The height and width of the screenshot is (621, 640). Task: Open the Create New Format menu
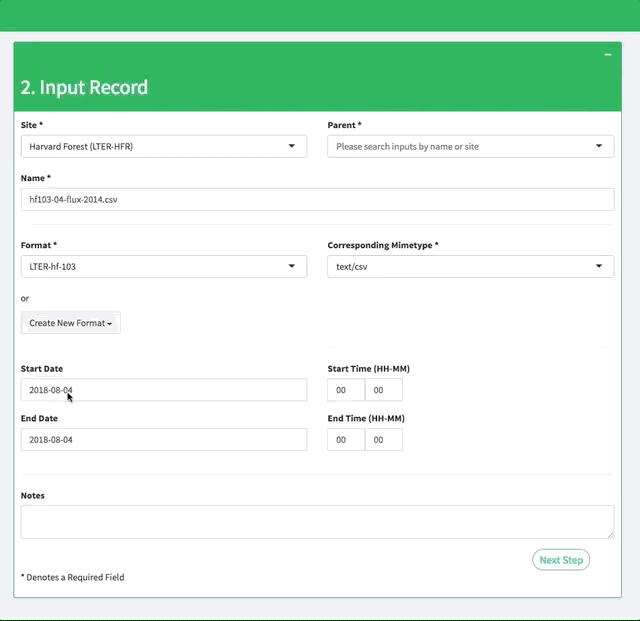(x=70, y=323)
